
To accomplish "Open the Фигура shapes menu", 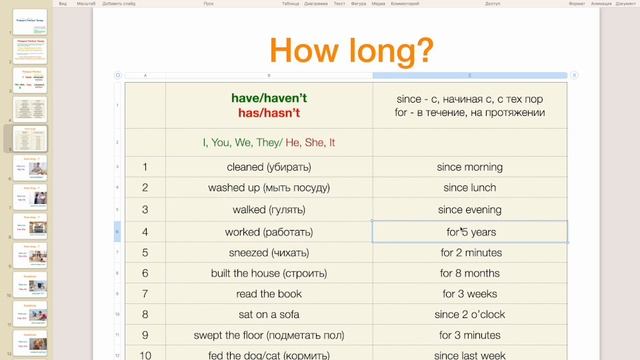I will point(358,3).
